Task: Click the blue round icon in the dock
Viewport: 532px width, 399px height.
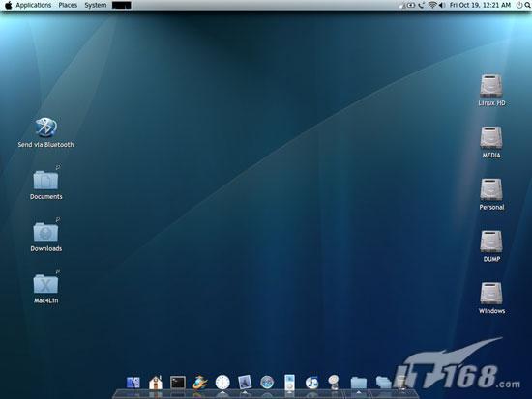Action: point(267,383)
